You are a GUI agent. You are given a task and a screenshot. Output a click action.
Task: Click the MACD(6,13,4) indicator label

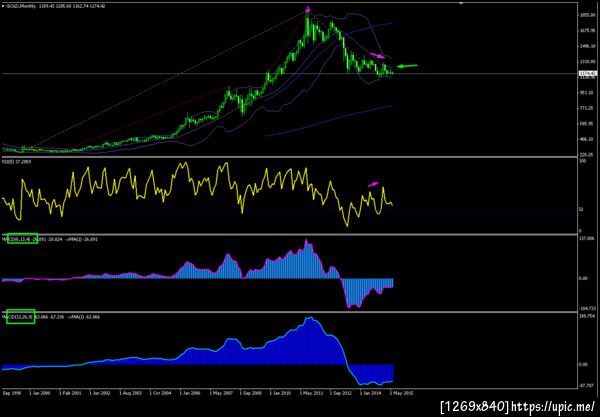[16, 239]
